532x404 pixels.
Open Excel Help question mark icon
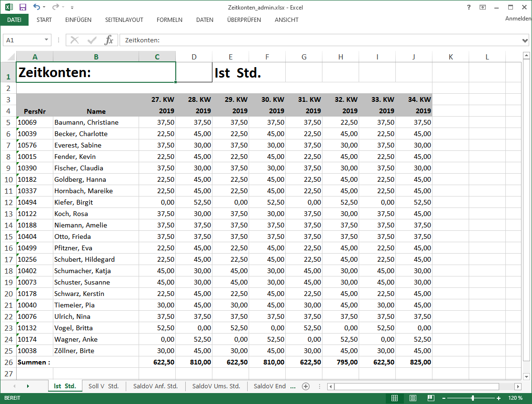[469, 7]
